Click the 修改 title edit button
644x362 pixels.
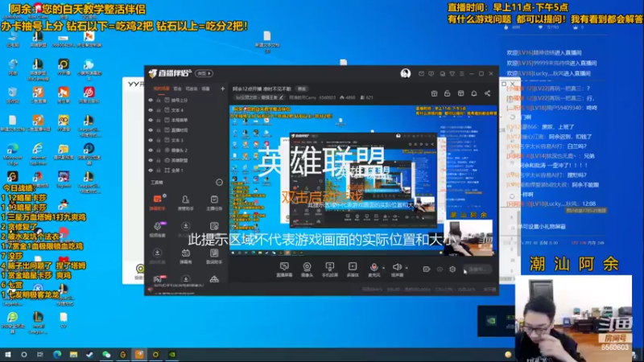(x=302, y=88)
